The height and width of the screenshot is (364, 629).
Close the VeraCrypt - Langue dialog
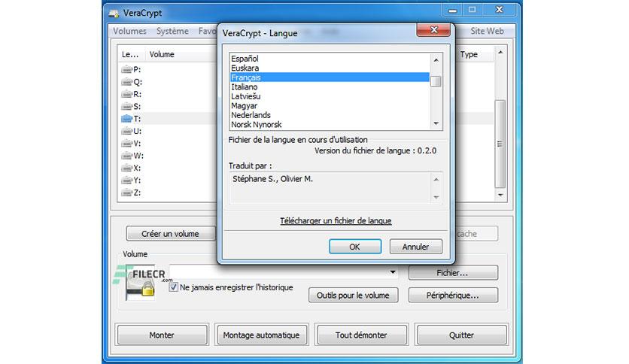(433, 29)
